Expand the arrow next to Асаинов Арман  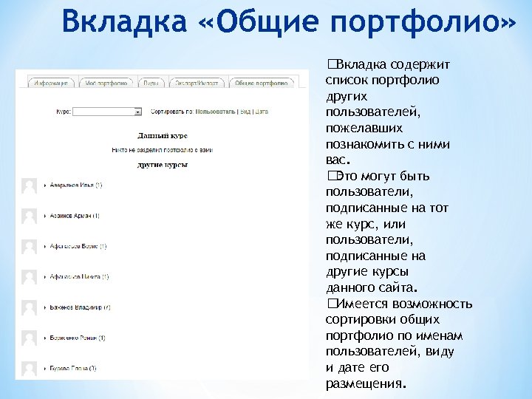coord(45,216)
